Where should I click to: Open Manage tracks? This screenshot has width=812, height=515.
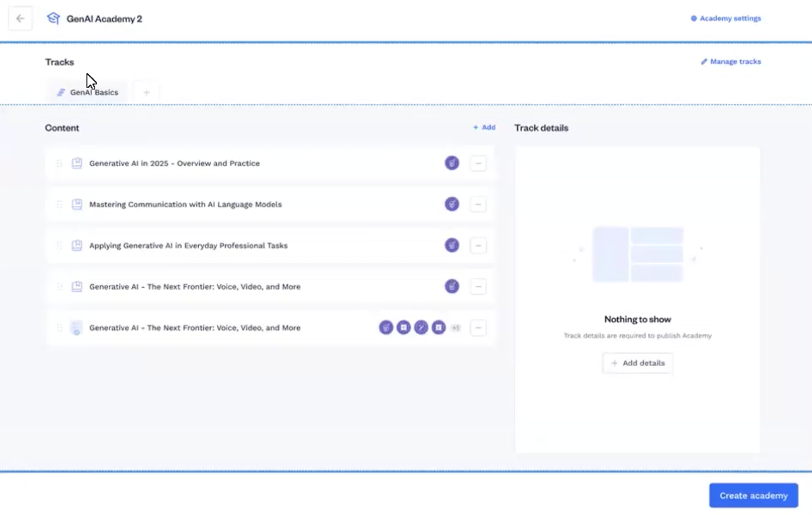731,61
